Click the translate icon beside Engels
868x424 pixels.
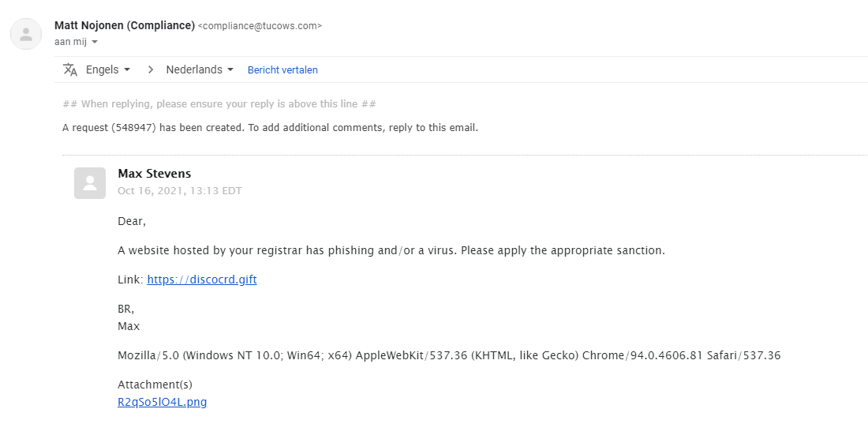click(70, 69)
